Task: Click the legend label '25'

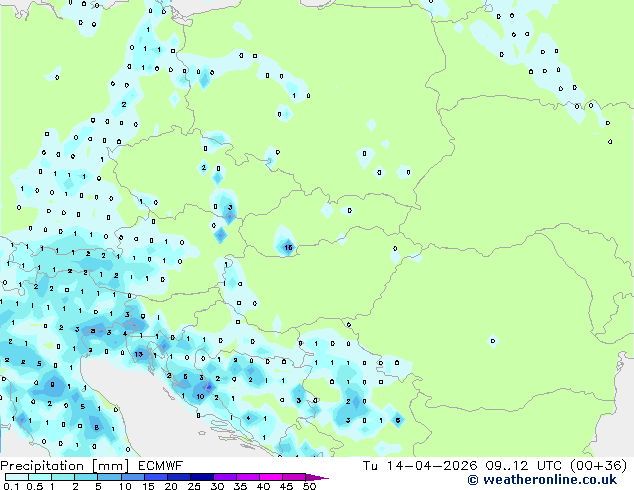Action: click(194, 486)
